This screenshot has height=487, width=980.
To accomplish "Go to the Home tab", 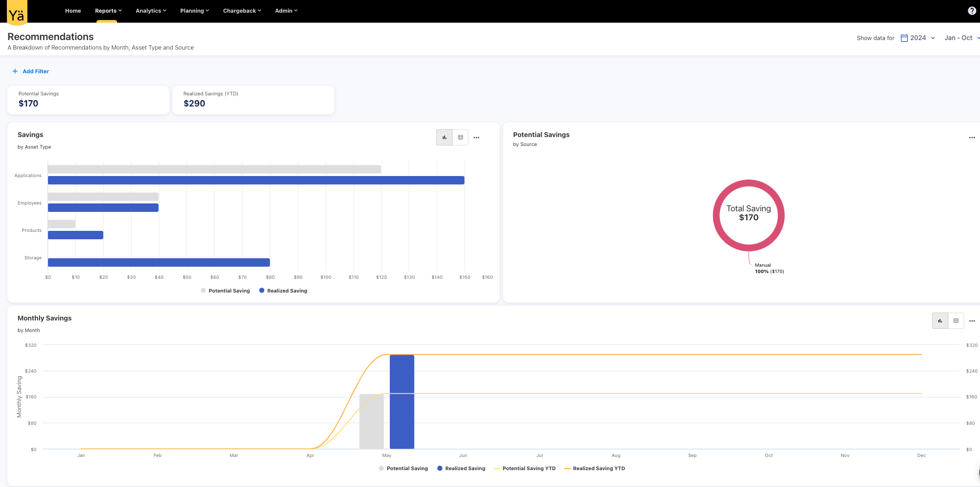I will click(73, 11).
